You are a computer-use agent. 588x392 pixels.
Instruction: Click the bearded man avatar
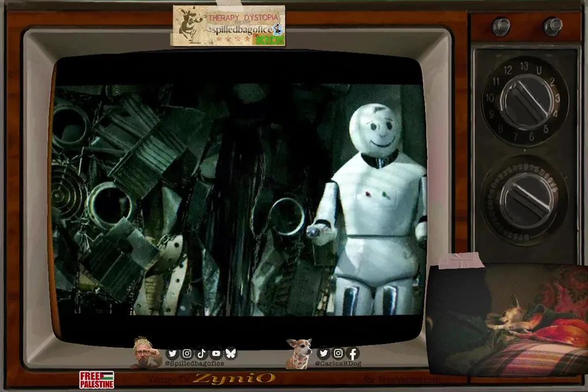coord(146,352)
